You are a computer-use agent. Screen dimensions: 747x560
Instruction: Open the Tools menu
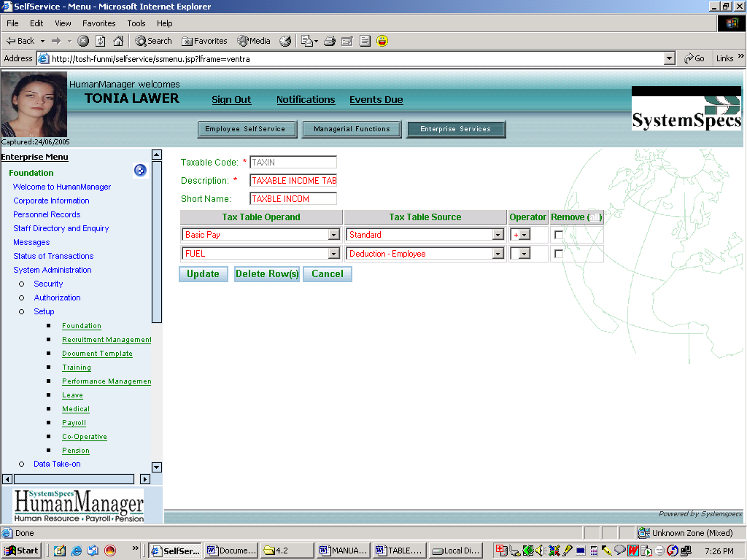point(136,23)
